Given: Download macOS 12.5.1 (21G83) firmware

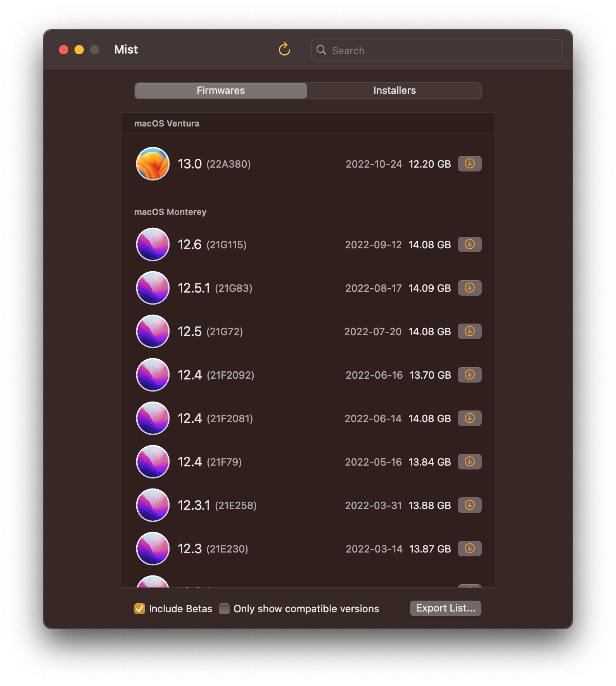Looking at the screenshot, I should [469, 288].
